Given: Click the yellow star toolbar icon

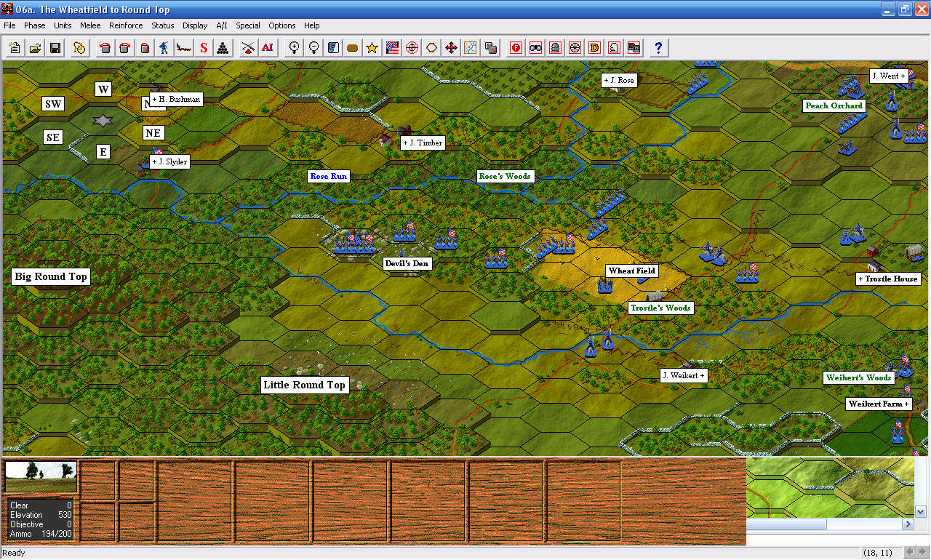Looking at the screenshot, I should coord(372,48).
